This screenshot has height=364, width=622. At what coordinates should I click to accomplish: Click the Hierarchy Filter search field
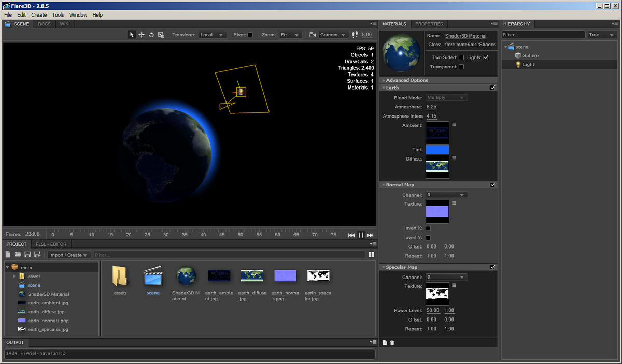pyautogui.click(x=543, y=35)
